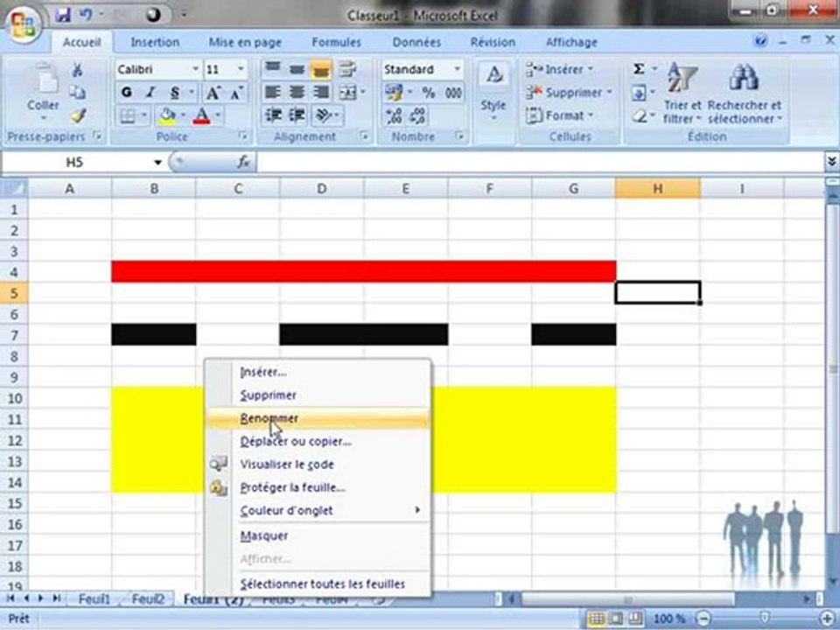Click Sélectionner toutes les feuilles
This screenshot has height=630, width=840.
(317, 584)
